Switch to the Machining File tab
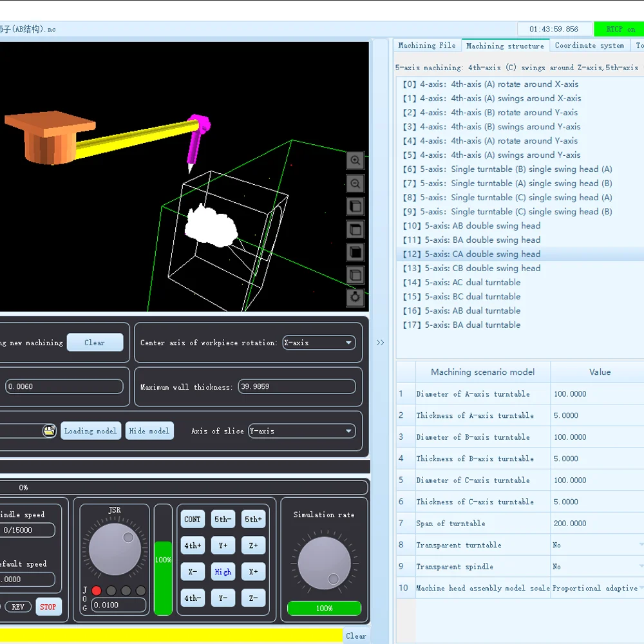Screen dimensions: 644x644 tap(426, 46)
